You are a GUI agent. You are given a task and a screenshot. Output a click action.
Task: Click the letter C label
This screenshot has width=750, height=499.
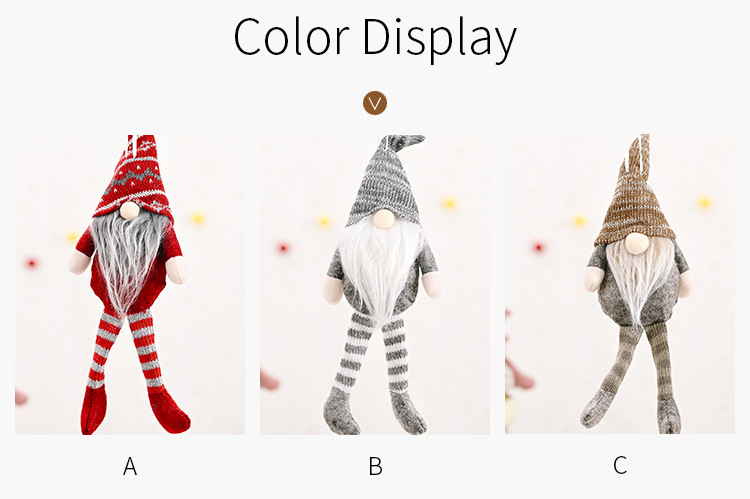pos(620,465)
